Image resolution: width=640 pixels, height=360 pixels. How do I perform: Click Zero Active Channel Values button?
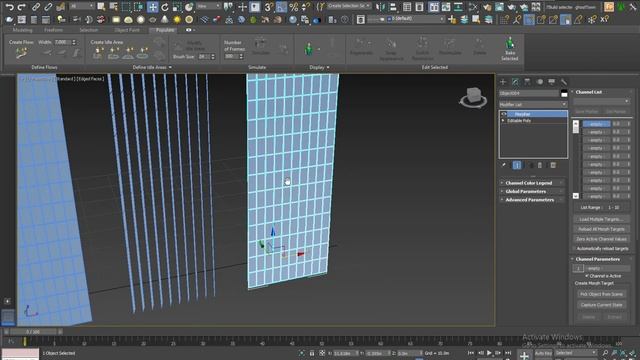coord(602,239)
